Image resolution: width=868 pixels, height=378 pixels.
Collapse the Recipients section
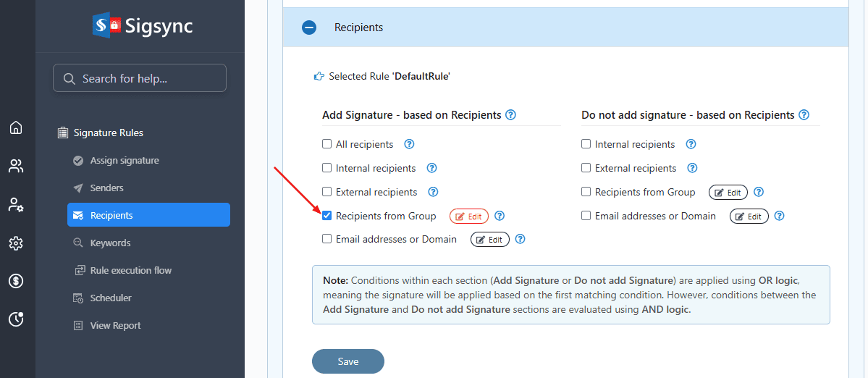[x=309, y=28]
